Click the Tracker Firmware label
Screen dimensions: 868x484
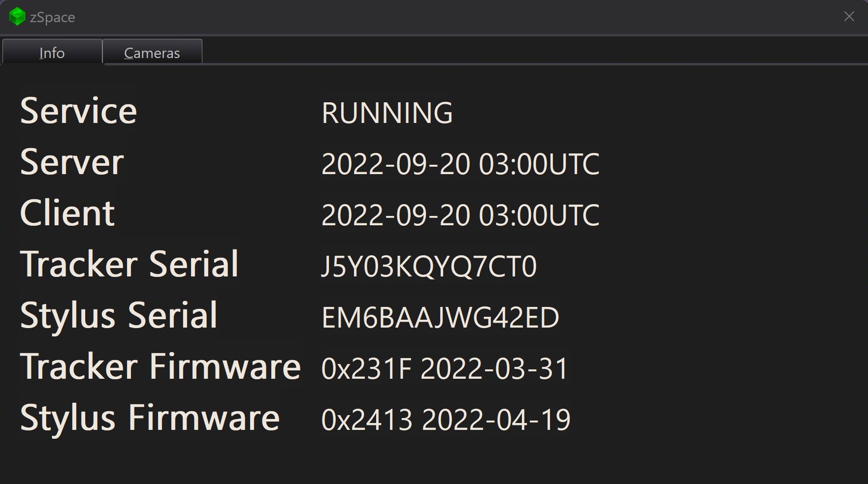(x=160, y=367)
